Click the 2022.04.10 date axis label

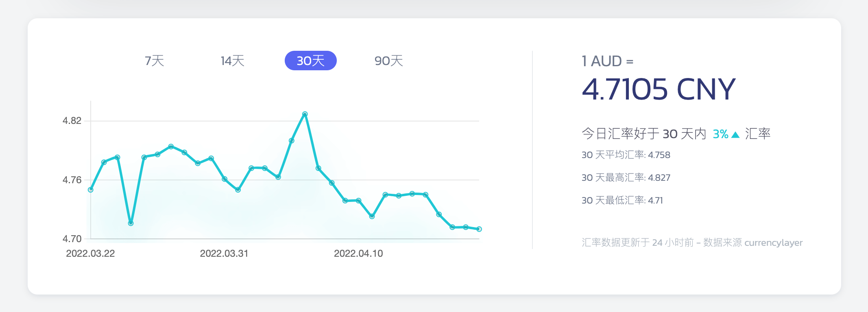pos(358,253)
